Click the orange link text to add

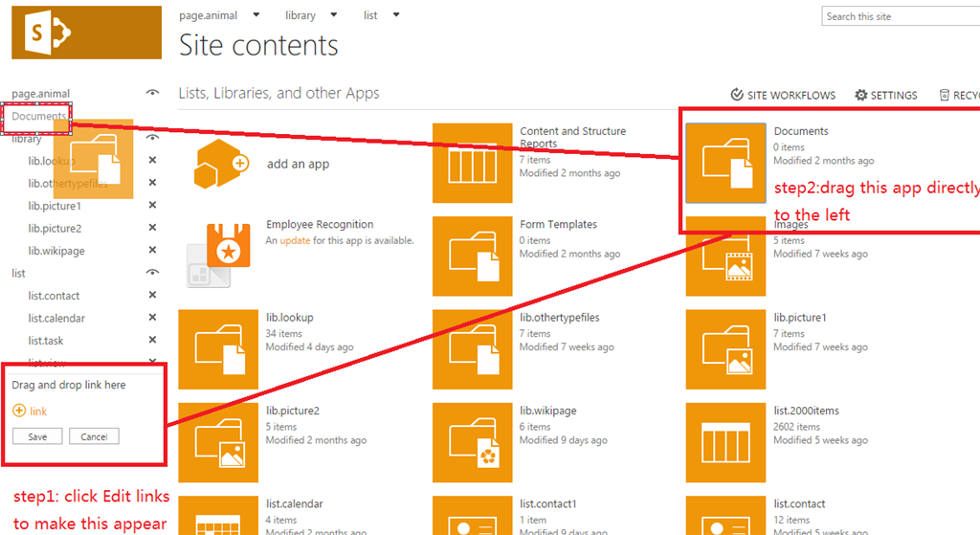pyautogui.click(x=38, y=412)
